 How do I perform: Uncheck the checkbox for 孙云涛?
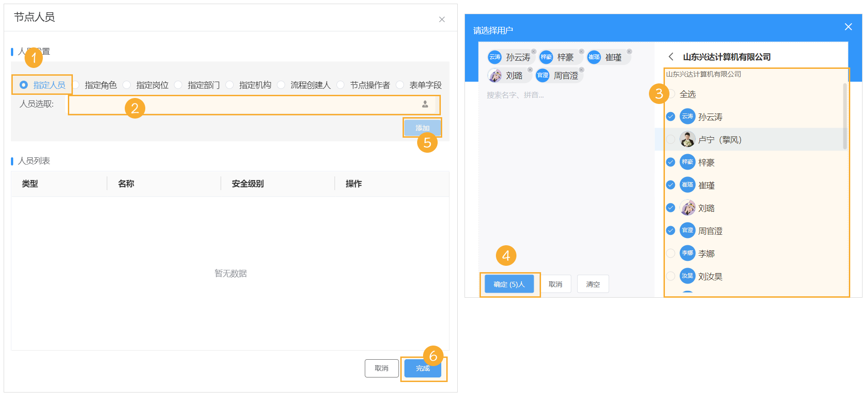coord(671,117)
